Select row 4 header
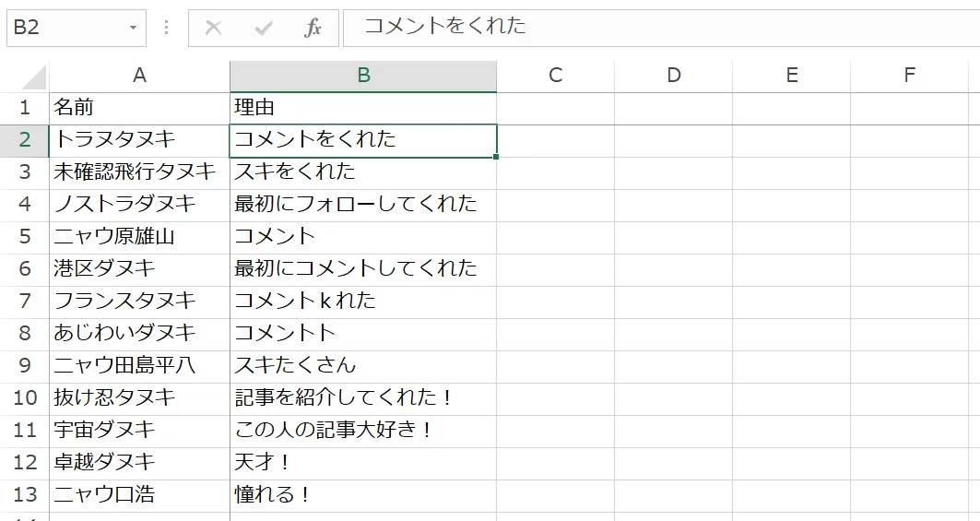This screenshot has width=980, height=521. tap(24, 205)
